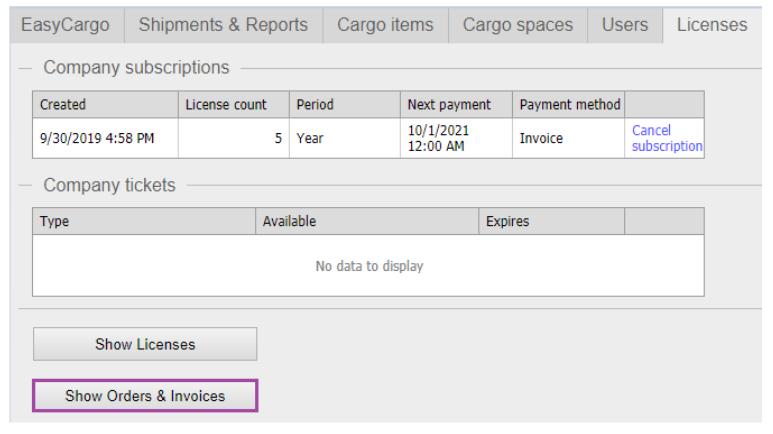The width and height of the screenshot is (773, 434).
Task: Select the Users tab
Action: (625, 25)
